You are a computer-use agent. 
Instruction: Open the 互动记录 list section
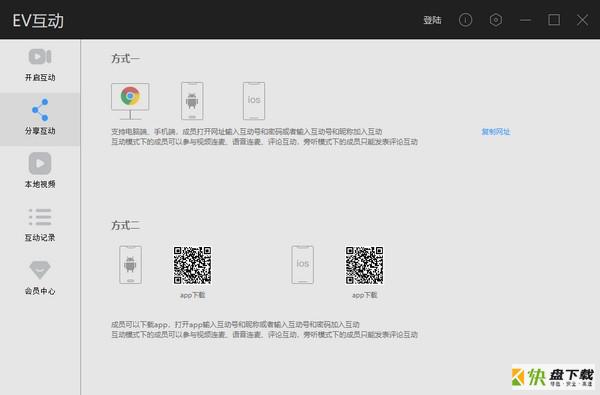[x=40, y=225]
